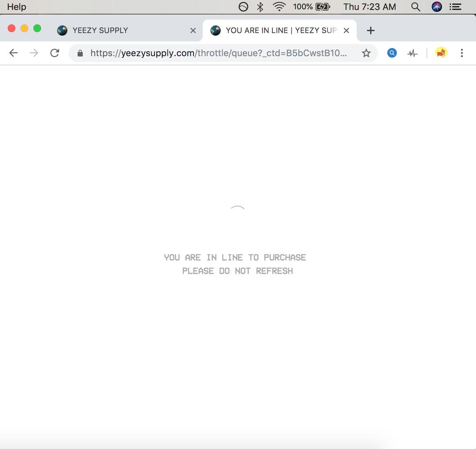The image size is (476, 449).
Task: Open the Bluetooth menu bar icon
Action: coord(260,7)
